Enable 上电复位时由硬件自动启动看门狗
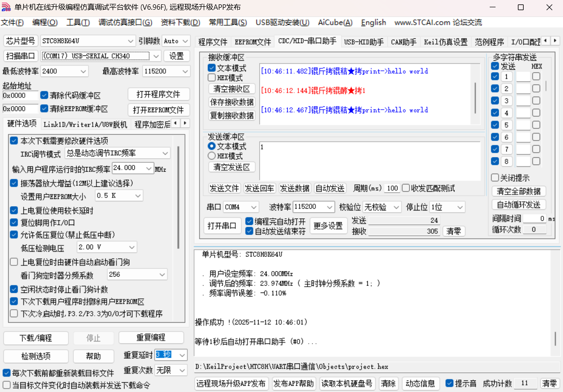Image resolution: width=563 pixels, height=392 pixels. (x=14, y=262)
